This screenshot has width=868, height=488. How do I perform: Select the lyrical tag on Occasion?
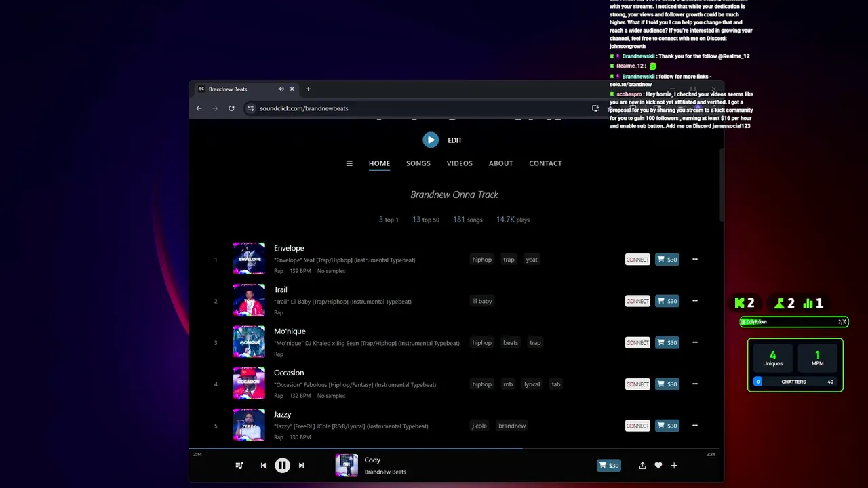(x=532, y=384)
